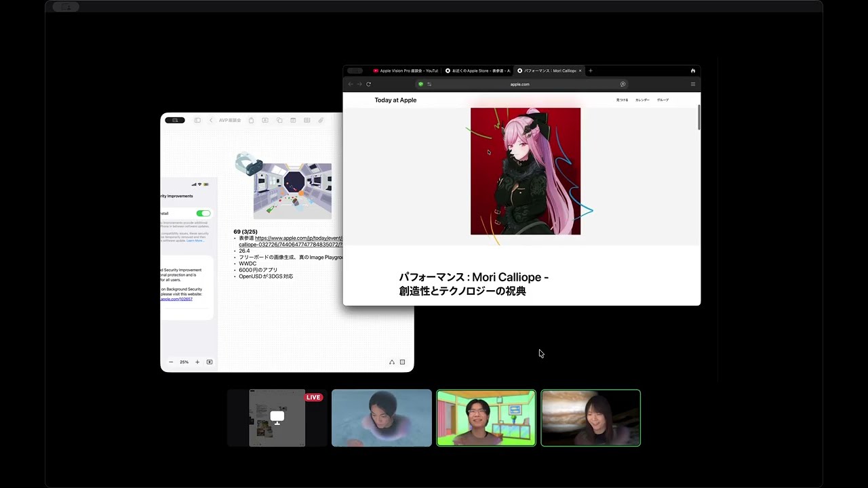The height and width of the screenshot is (488, 868).
Task: Click the フリーボードの画像生成 bullet
Action: point(290,258)
